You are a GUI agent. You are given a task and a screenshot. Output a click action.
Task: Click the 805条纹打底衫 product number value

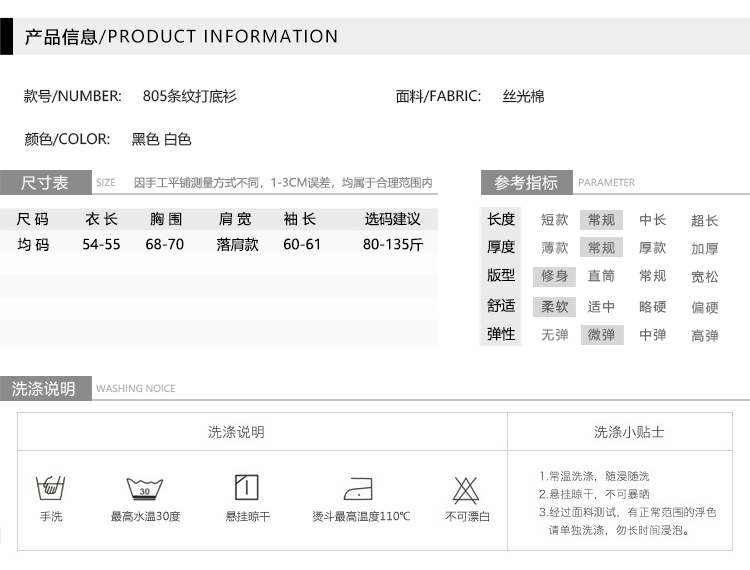(189, 96)
